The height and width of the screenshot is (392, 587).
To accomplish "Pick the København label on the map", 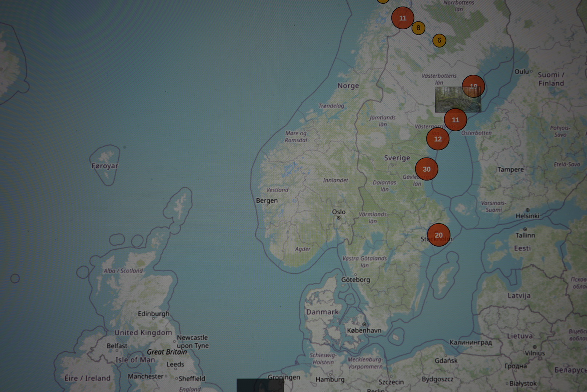I will (364, 330).
